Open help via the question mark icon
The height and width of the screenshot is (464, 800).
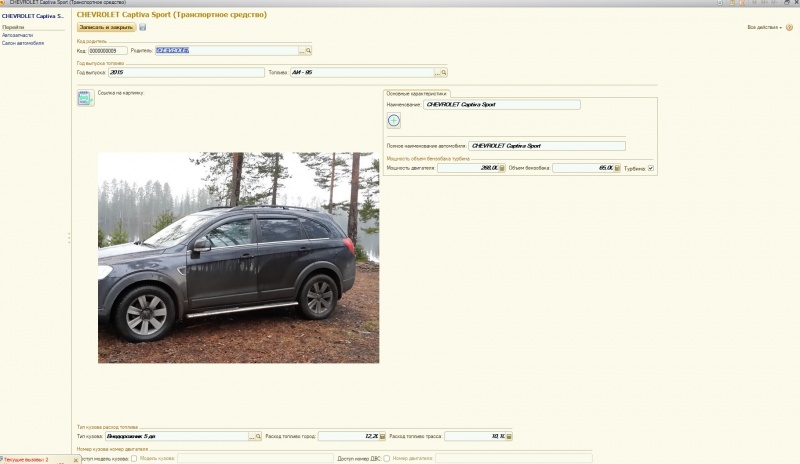click(x=789, y=27)
